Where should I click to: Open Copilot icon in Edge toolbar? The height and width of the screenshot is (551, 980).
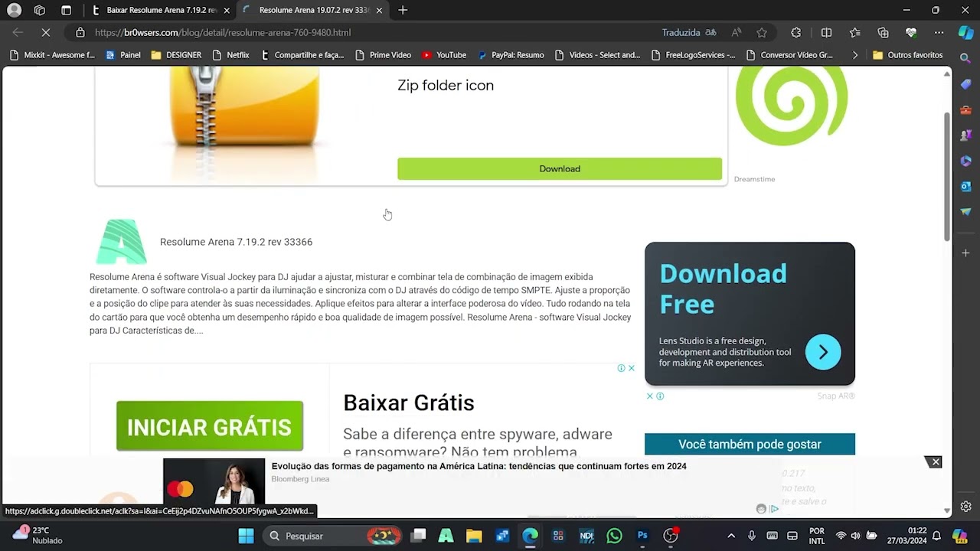pos(965,33)
